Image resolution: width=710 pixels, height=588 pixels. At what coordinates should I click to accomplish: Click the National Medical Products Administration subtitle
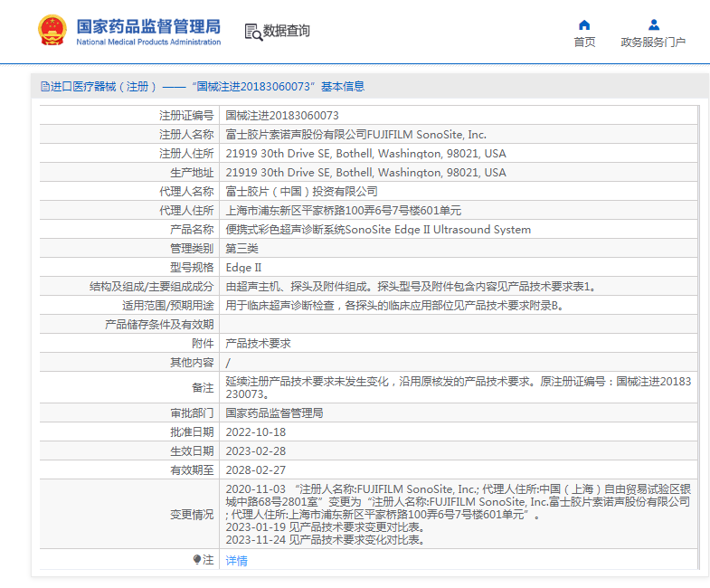point(147,43)
